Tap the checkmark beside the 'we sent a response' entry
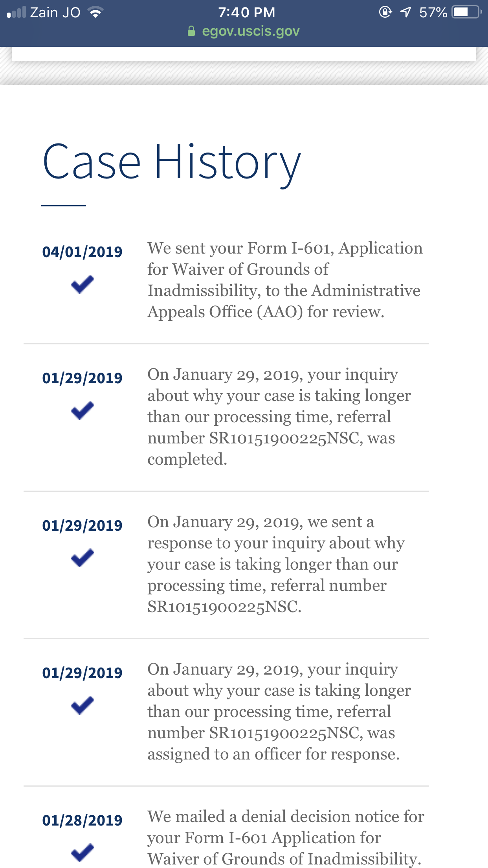The image size is (488, 868). click(x=83, y=558)
